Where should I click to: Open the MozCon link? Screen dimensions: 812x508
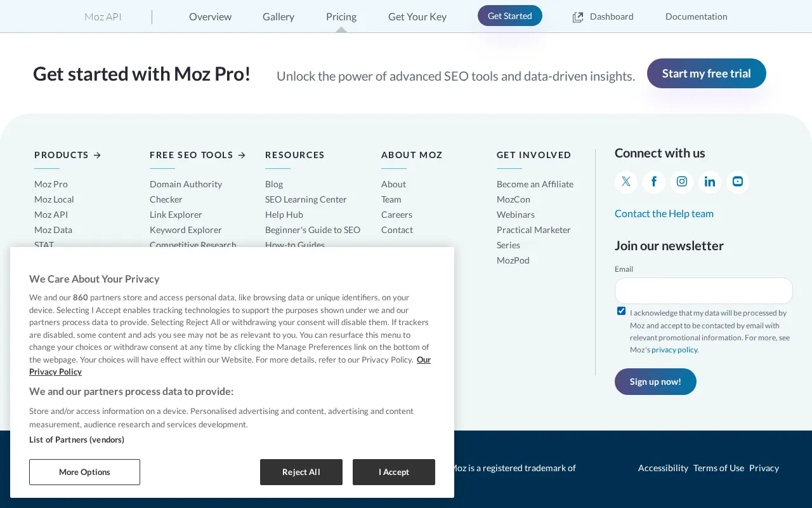[x=513, y=199]
